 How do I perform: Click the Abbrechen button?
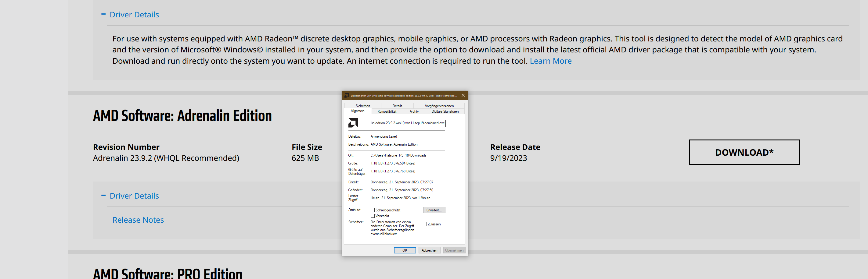(429, 250)
